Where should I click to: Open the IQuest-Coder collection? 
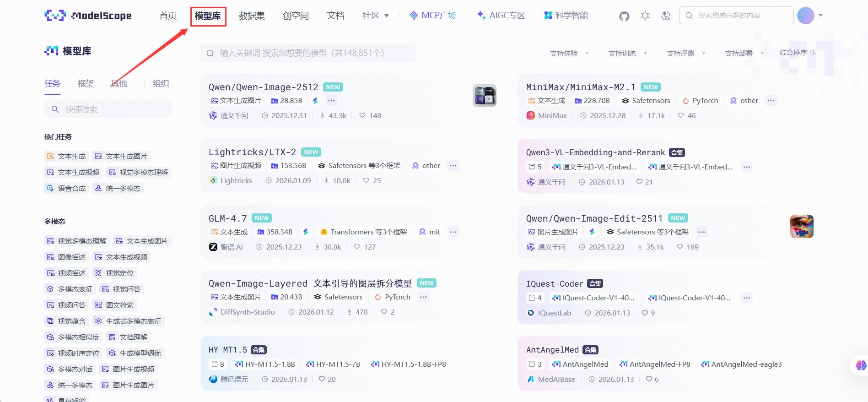coord(555,284)
